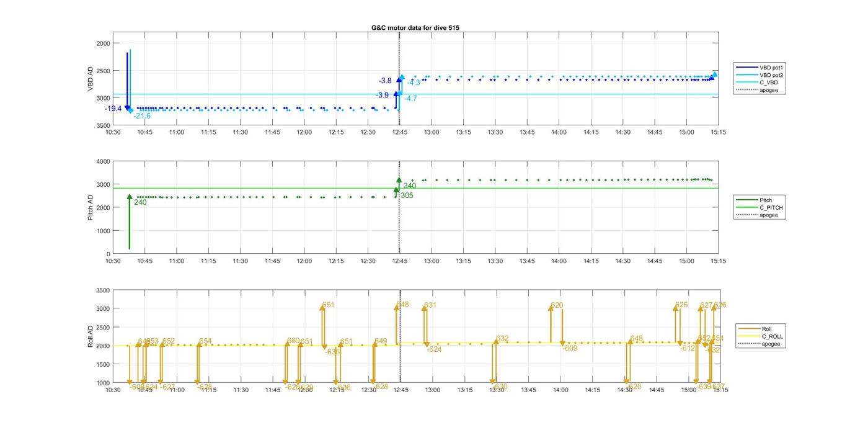Viewport: 868px width, 430px height.
Task: Click the "-4.3" data label in VBD plot
Action: (x=414, y=83)
